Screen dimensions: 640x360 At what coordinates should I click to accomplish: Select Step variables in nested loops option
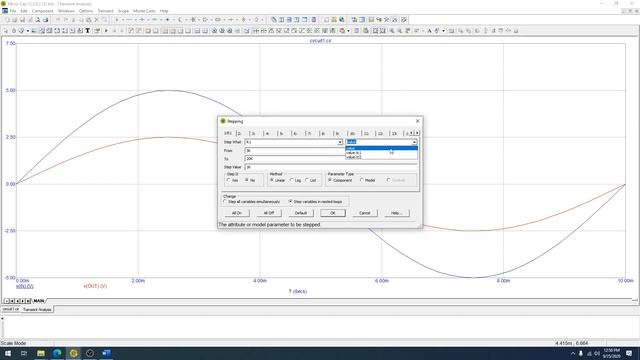coord(315,202)
